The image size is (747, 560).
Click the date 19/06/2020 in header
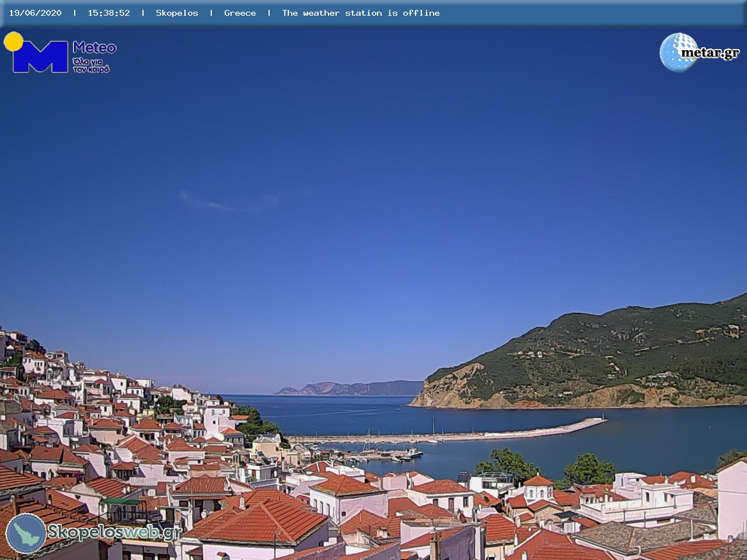point(35,13)
